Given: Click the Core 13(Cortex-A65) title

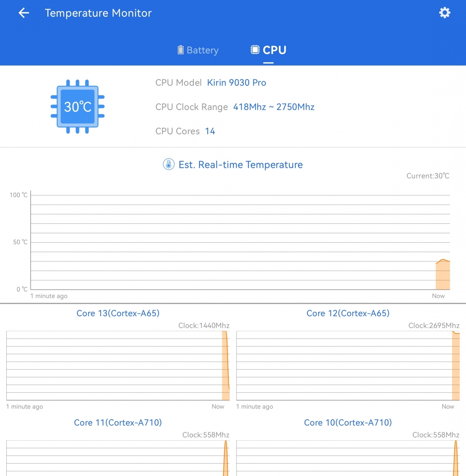Looking at the screenshot, I should [x=118, y=313].
